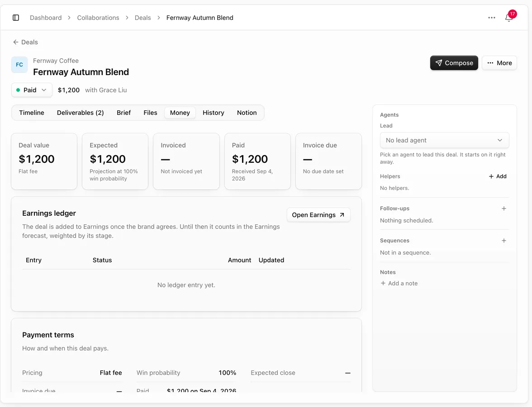Click the 'No ledger entry yet.' text
The height and width of the screenshot is (407, 532).
point(186,285)
